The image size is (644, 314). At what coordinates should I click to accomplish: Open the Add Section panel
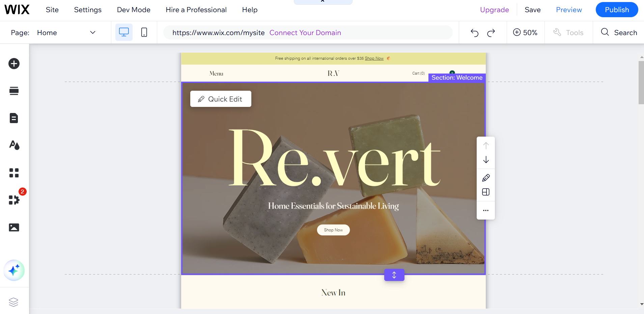14,91
